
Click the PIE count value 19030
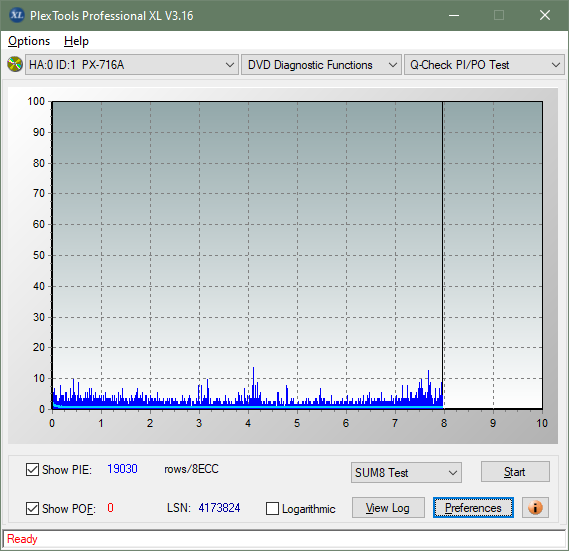[122, 469]
